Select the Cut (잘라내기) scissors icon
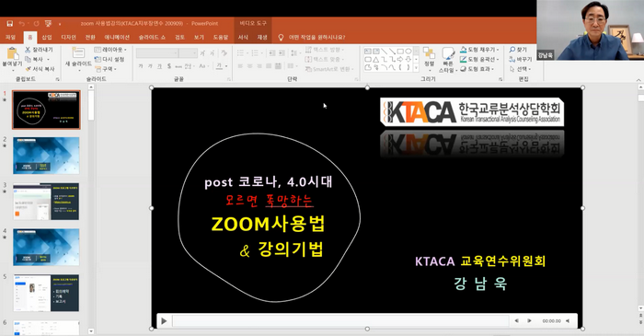Screen dimensions: 644x336 [x=28, y=50]
